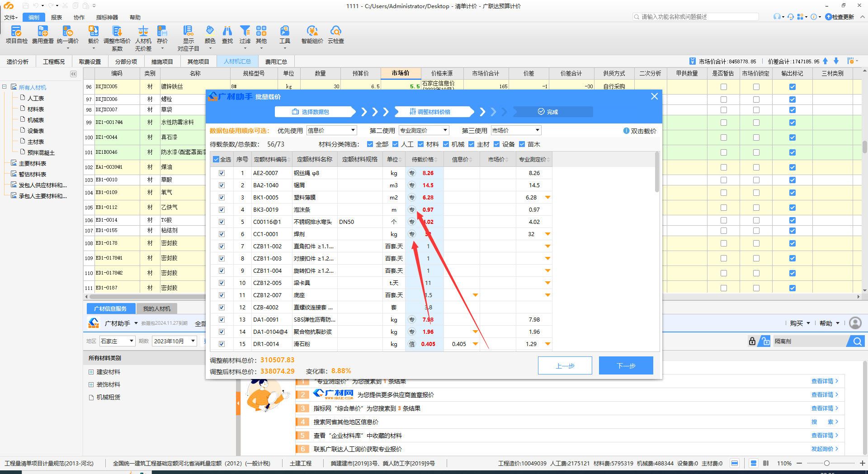The height and width of the screenshot is (474, 868).
Task: Click the 人材机无价差 icon
Action: pos(143,38)
